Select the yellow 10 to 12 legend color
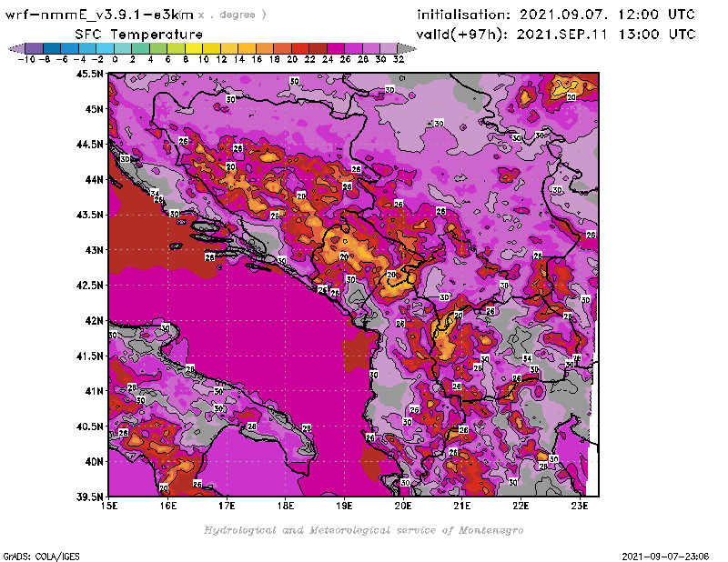The height and width of the screenshot is (562, 728). coord(211,48)
